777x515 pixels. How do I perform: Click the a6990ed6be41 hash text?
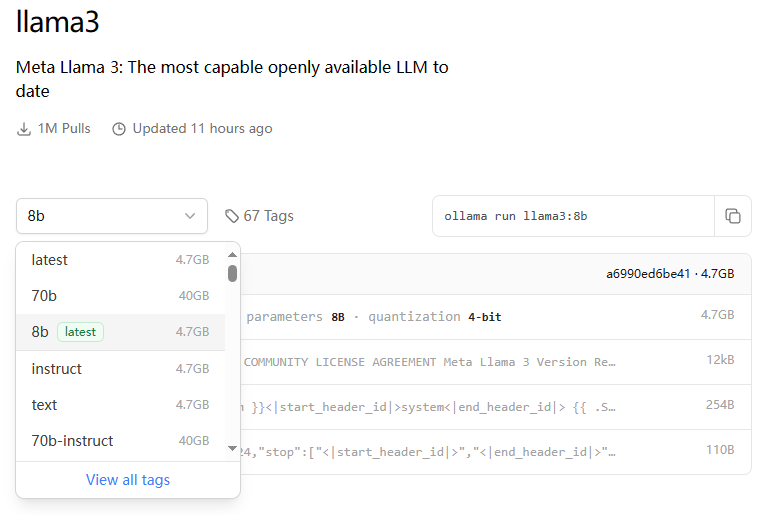pos(648,274)
